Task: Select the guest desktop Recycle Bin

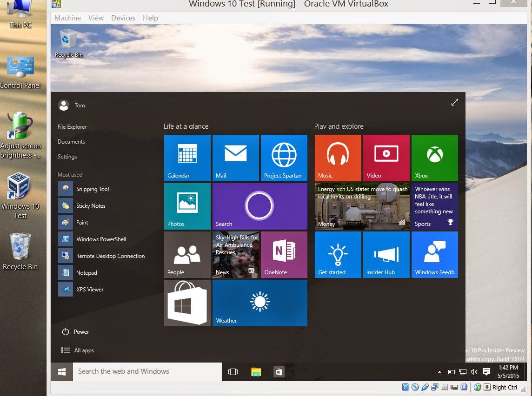Action: 68,43
